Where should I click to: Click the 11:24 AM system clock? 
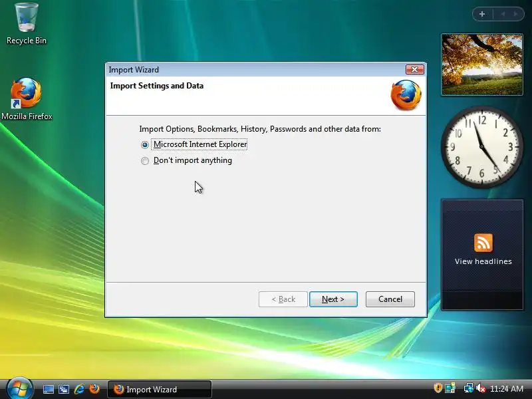pyautogui.click(x=507, y=389)
